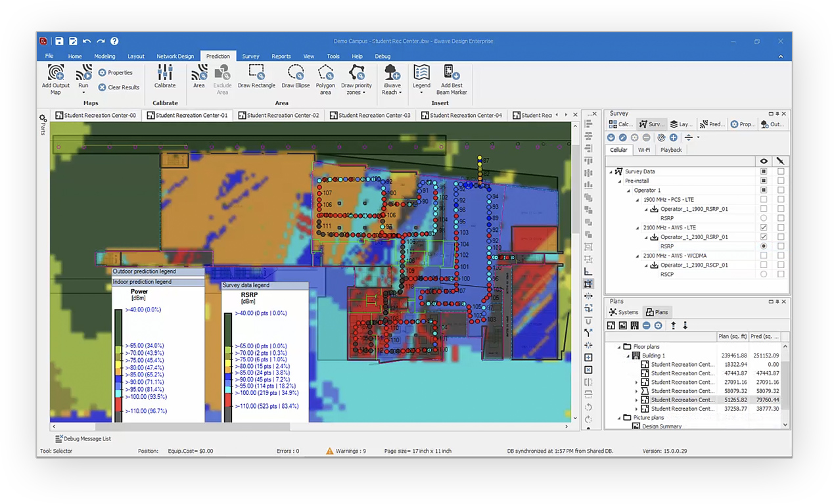Click the remove plan minus icon
Viewport: 834px width, 504px height.
point(647,326)
